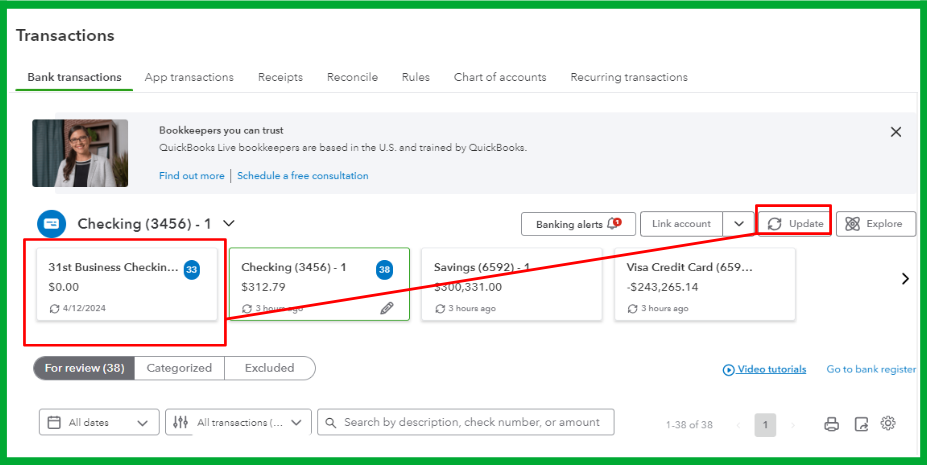
Task: Click the pencil edit icon on Checking card
Action: [x=387, y=309]
